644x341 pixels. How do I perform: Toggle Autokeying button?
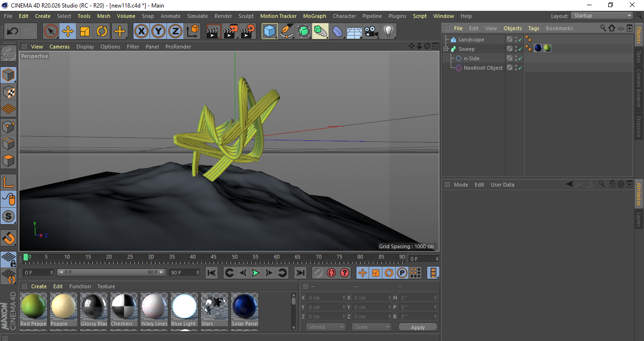click(x=331, y=272)
